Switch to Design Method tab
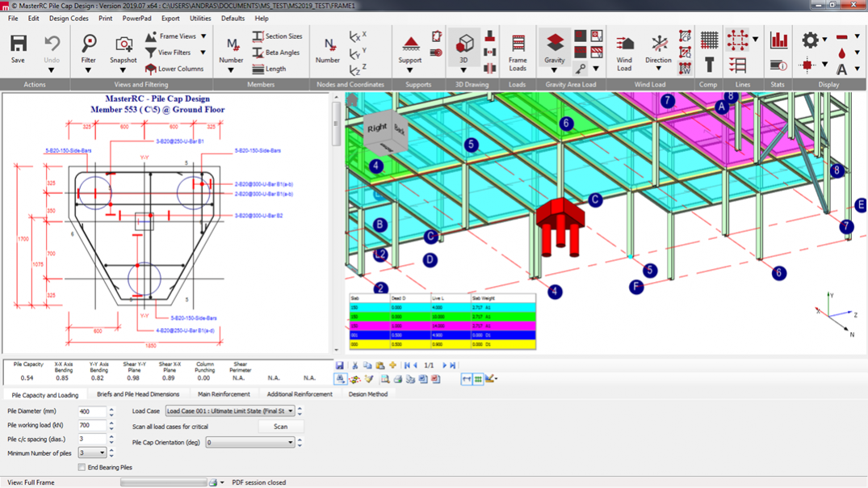The height and width of the screenshot is (488, 868). (368, 394)
